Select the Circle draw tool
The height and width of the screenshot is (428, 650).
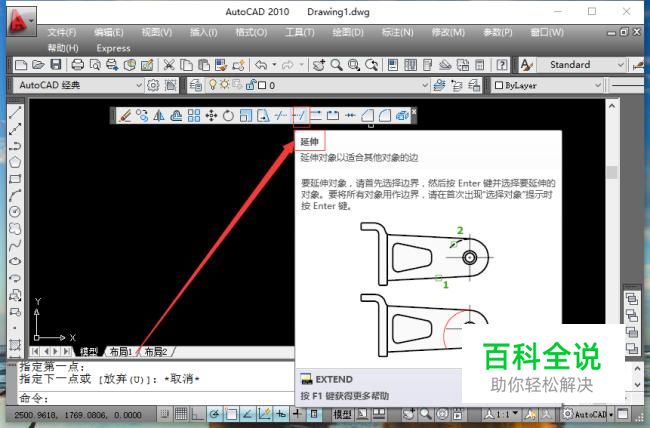(15, 212)
